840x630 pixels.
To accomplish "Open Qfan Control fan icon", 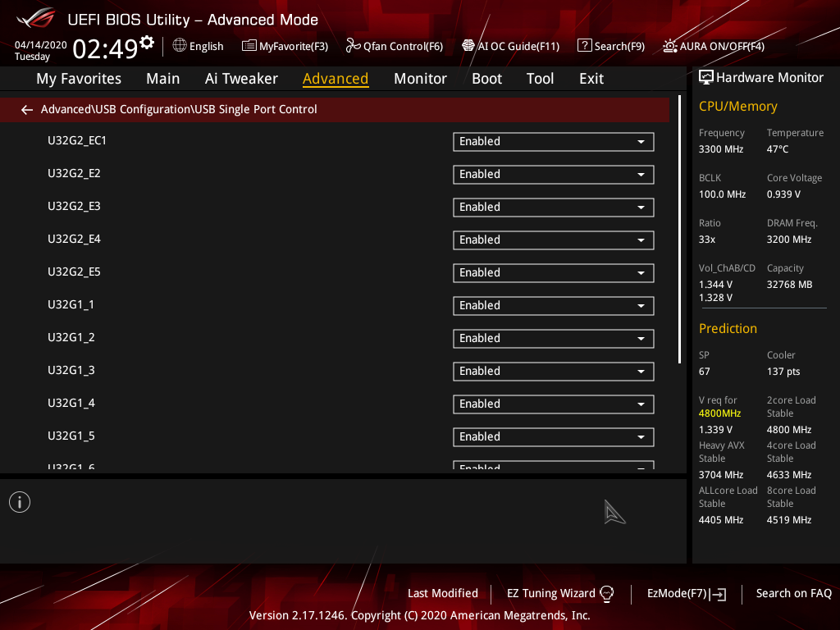I will [353, 46].
